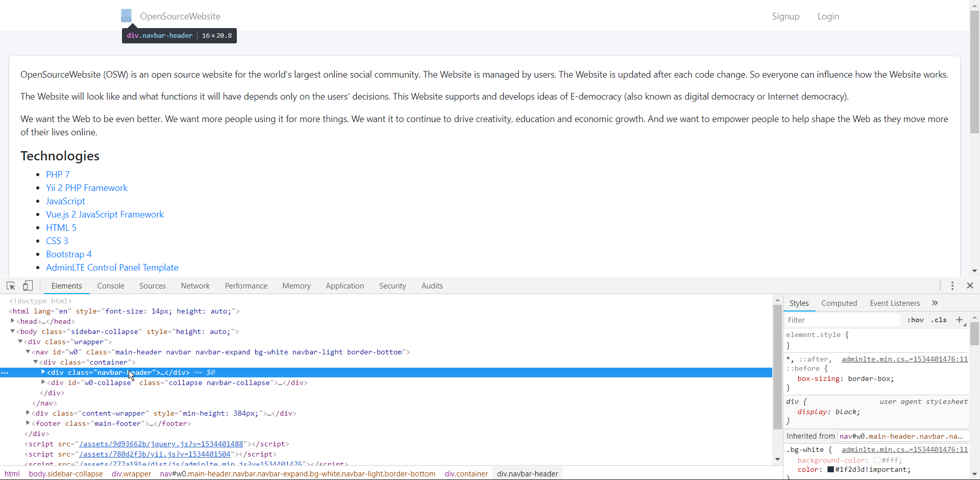Open the Network tab

195,286
